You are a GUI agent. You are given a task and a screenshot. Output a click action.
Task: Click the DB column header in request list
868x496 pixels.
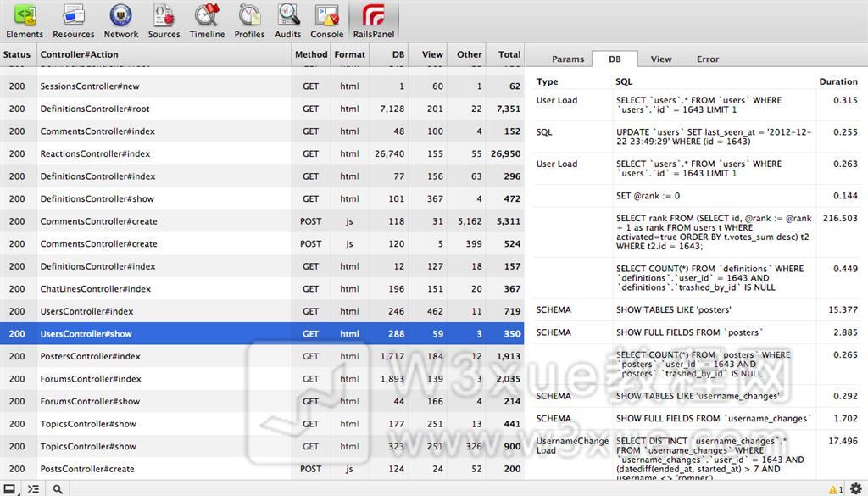[x=388, y=54]
